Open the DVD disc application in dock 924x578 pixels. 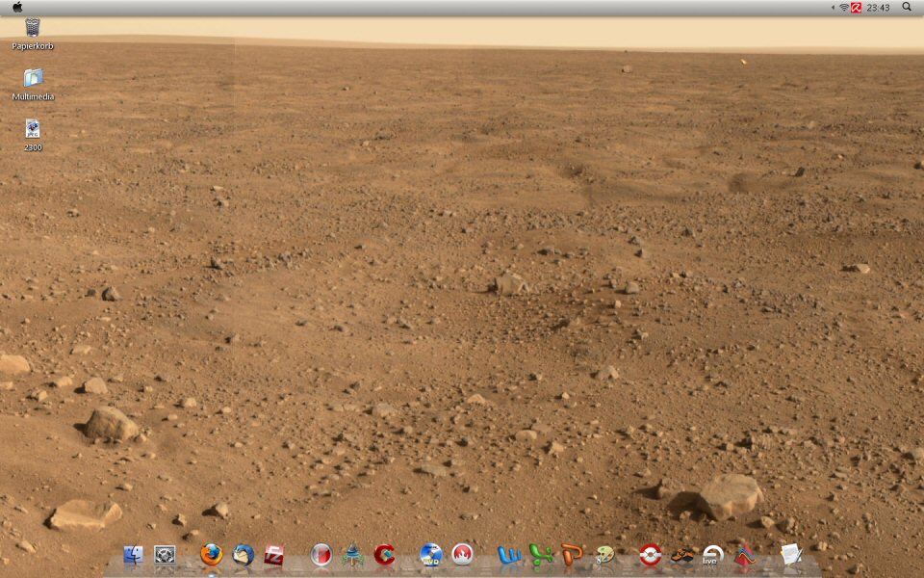click(430, 555)
